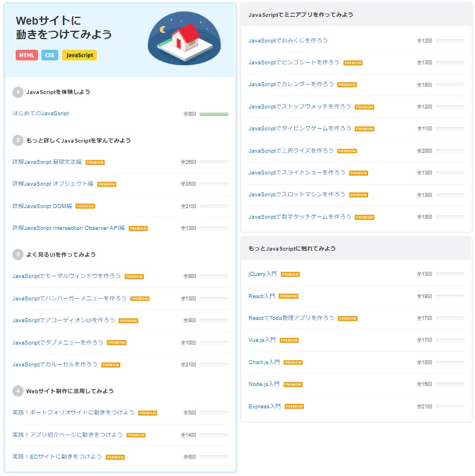The width and height of the screenshot is (475, 476).
Task: Open 詳解JavaScript 基礎文法編 course
Action: pos(47,162)
